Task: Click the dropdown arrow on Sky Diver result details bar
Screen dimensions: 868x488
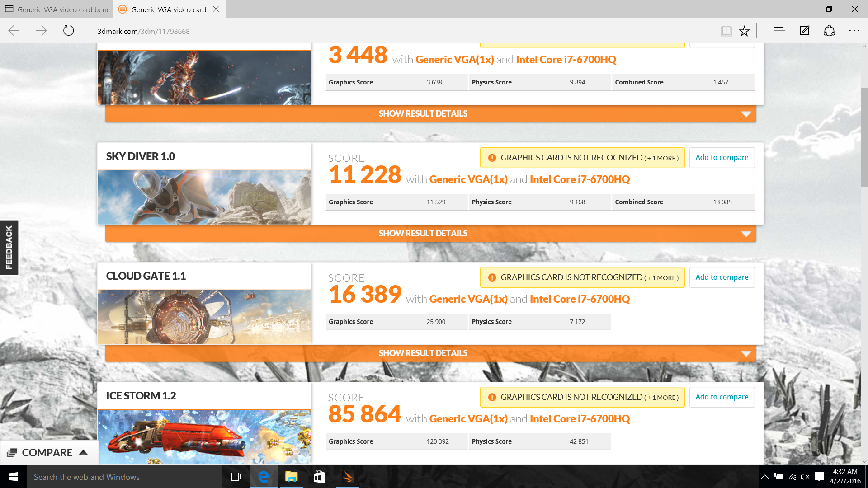Action: click(746, 234)
